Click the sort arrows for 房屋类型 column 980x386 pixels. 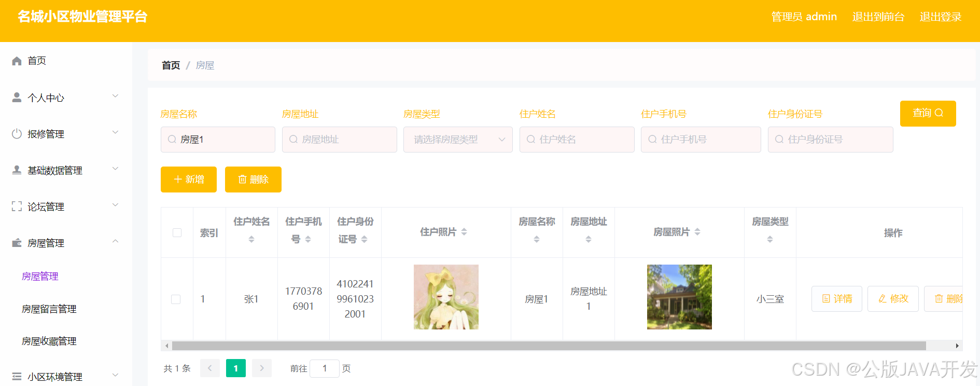coord(770,239)
